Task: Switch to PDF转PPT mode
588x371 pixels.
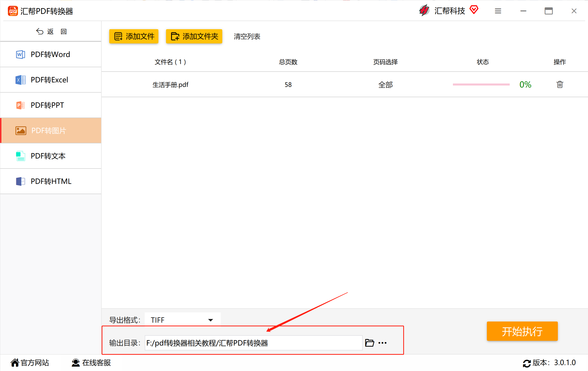Action: [x=51, y=105]
